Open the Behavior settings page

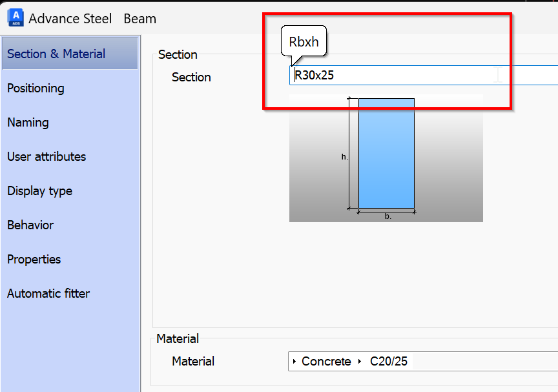click(30, 225)
